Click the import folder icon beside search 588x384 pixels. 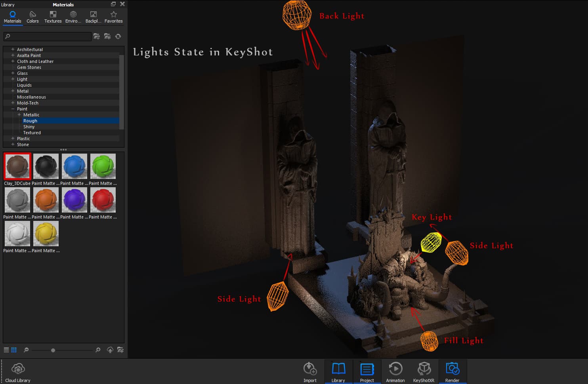click(x=107, y=36)
